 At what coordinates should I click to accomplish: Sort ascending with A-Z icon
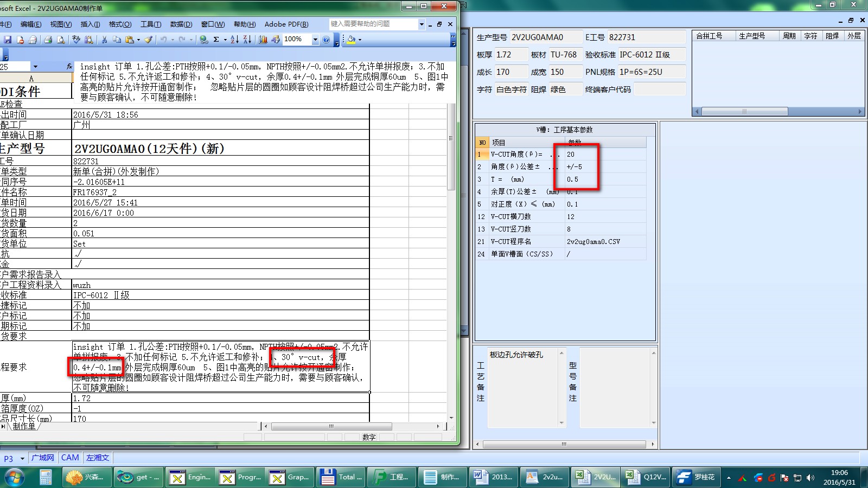coord(234,40)
